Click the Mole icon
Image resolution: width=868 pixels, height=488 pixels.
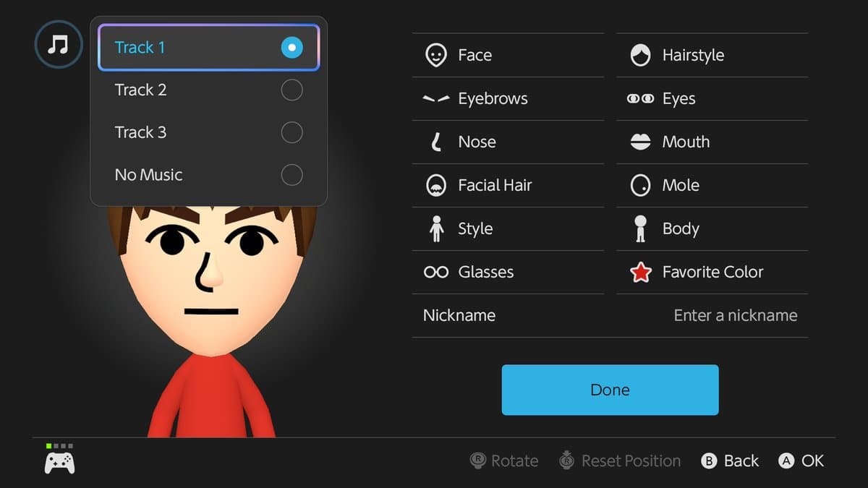pos(640,186)
